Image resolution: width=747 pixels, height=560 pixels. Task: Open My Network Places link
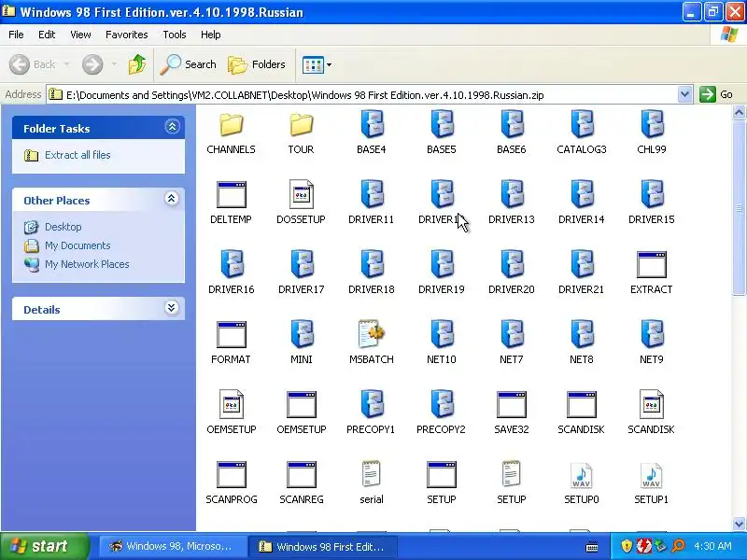click(87, 264)
